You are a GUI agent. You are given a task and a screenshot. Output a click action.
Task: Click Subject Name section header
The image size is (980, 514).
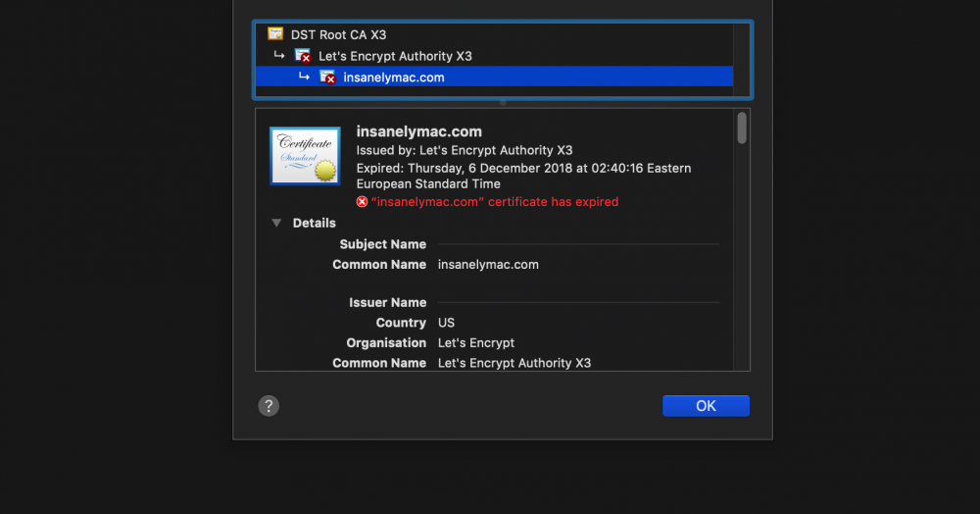tap(382, 244)
